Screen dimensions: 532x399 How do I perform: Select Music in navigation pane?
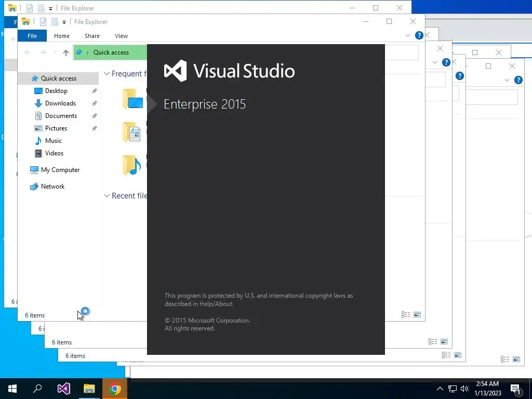54,140
